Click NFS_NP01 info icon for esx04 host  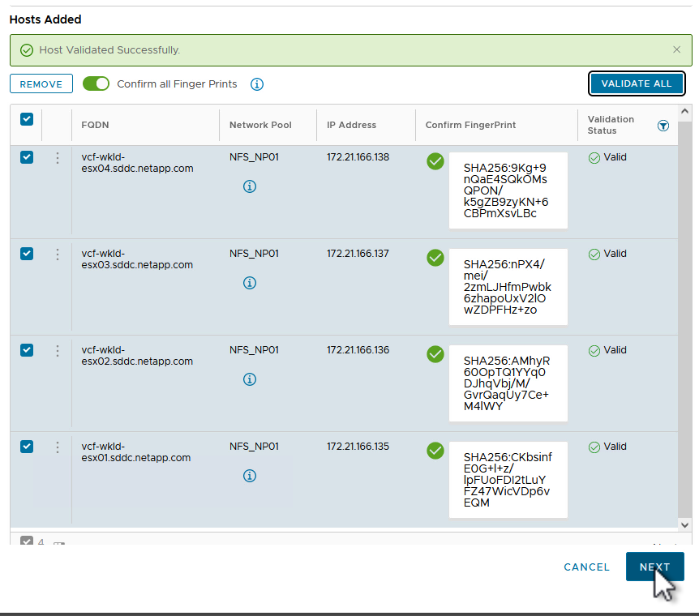(250, 186)
